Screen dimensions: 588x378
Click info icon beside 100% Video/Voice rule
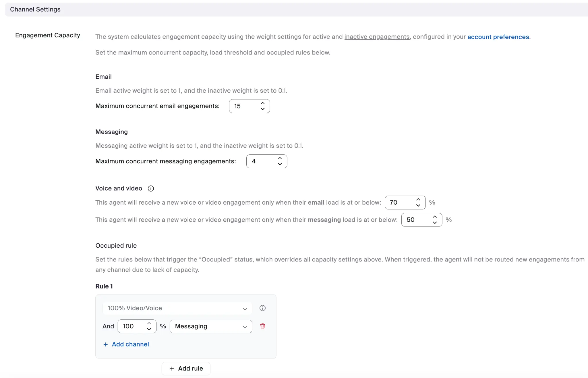click(262, 308)
